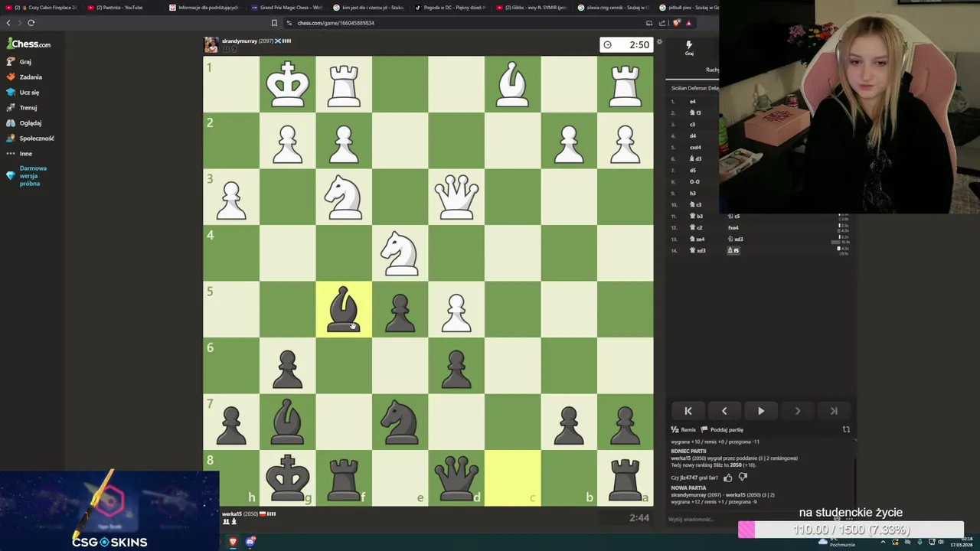
Task: Click the white king on board
Action: pos(287,84)
